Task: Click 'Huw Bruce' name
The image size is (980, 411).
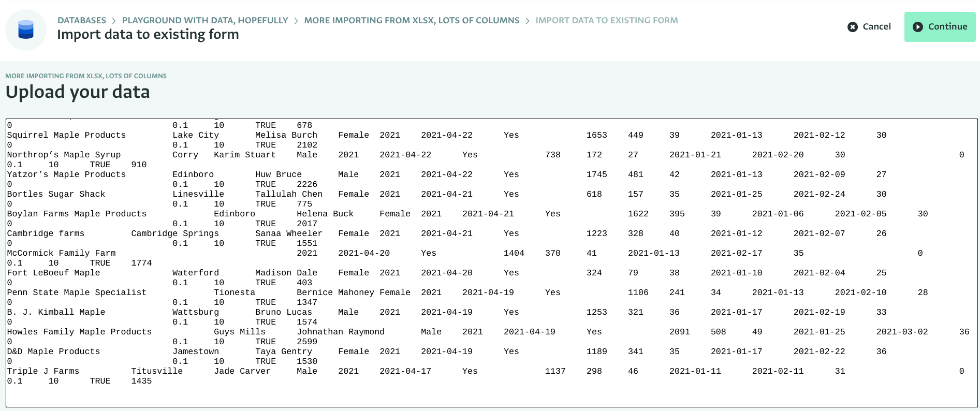Action: pos(279,174)
